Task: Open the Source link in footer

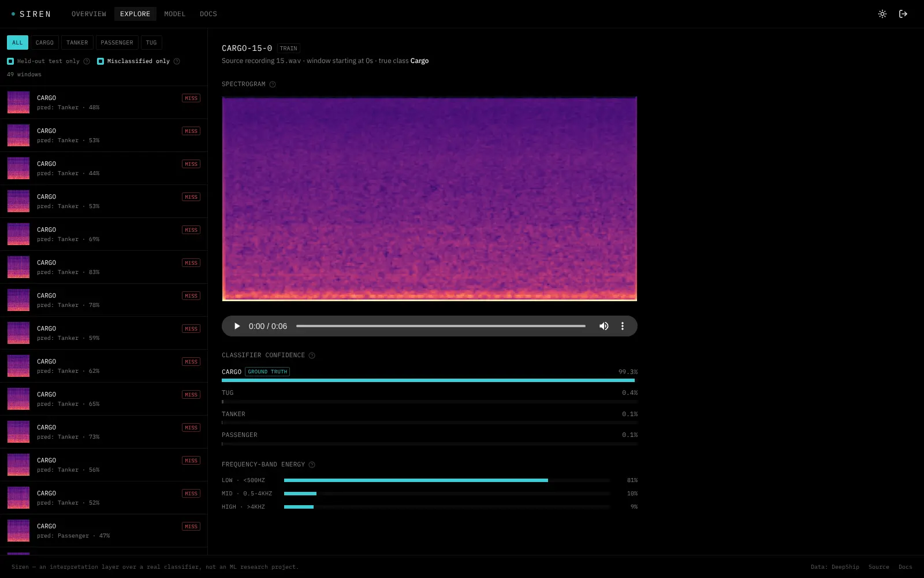Action: 879,567
